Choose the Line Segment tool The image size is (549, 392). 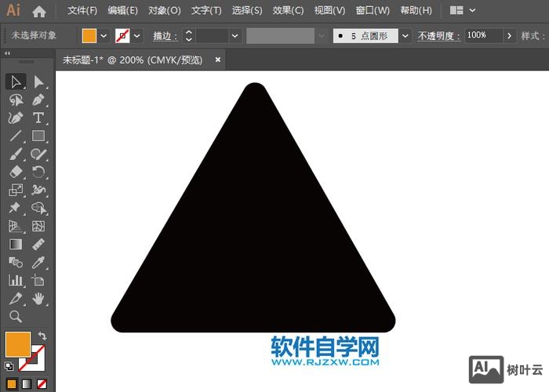[16, 136]
